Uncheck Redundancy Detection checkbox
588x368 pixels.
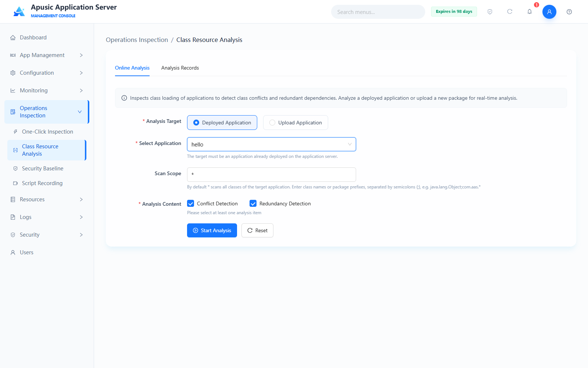[x=253, y=204]
